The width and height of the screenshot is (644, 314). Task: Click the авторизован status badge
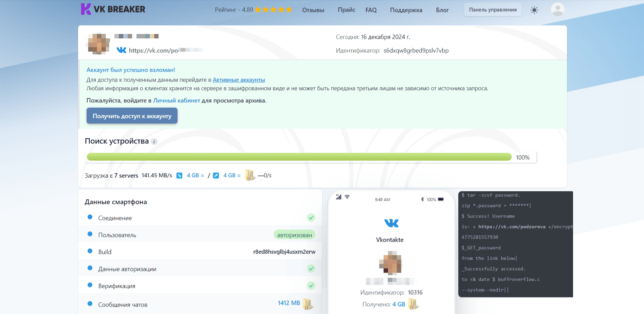pos(294,235)
